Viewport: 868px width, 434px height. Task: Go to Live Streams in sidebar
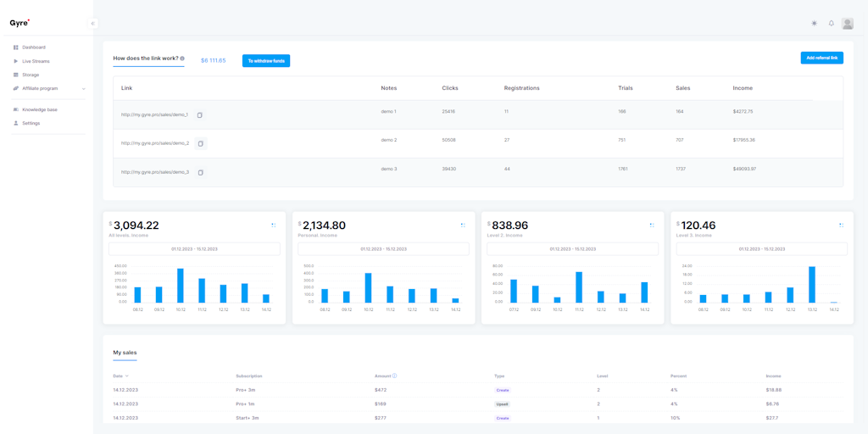tap(36, 61)
